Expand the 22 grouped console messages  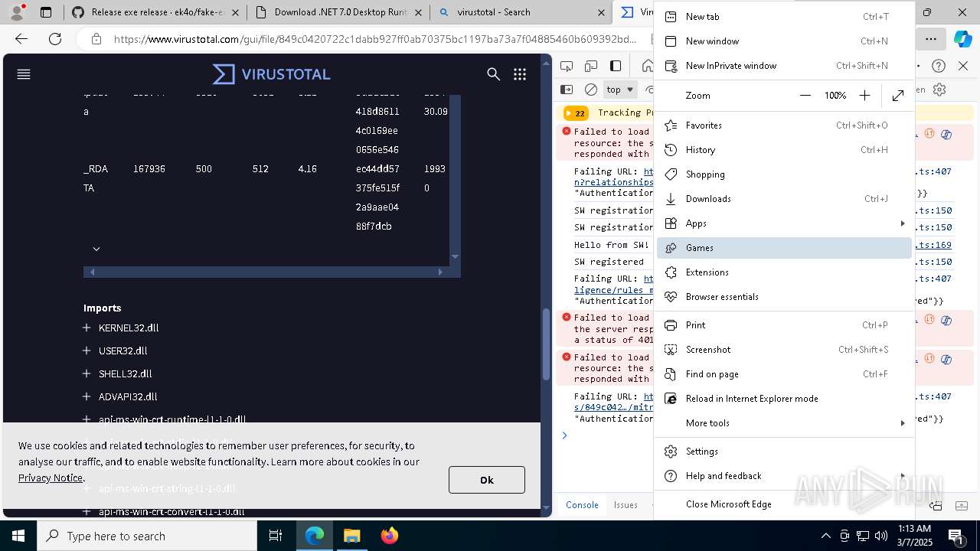point(576,113)
